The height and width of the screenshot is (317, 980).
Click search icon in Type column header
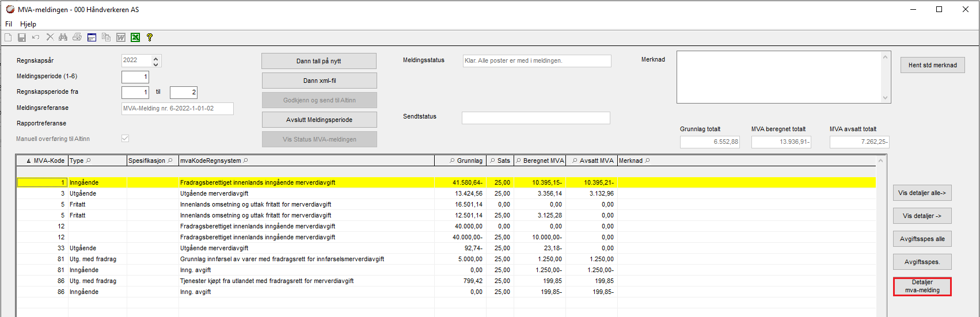coord(88,161)
